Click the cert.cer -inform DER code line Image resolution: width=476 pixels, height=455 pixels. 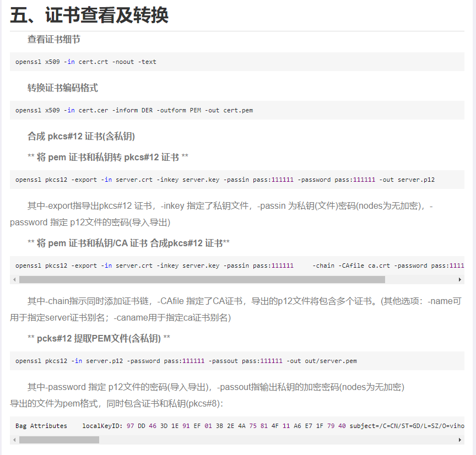134,111
